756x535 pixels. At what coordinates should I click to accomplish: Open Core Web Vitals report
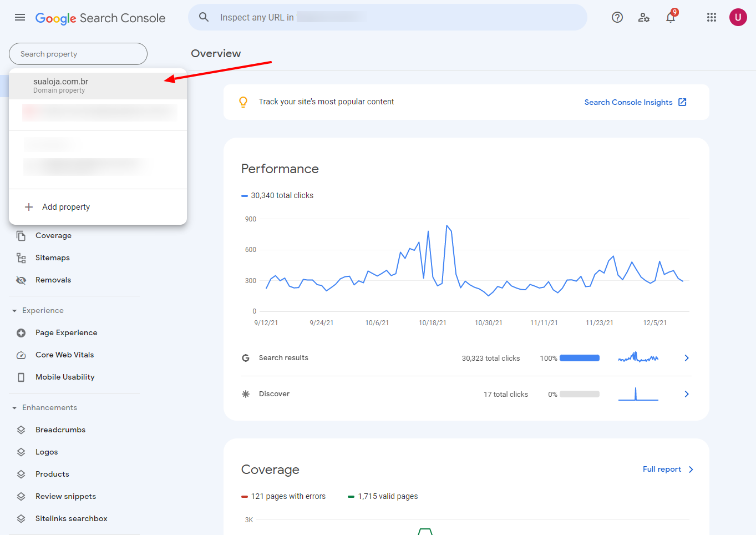point(65,355)
